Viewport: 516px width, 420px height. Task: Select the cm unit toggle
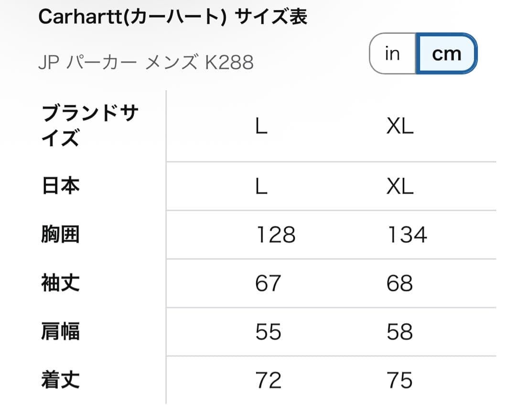point(446,54)
